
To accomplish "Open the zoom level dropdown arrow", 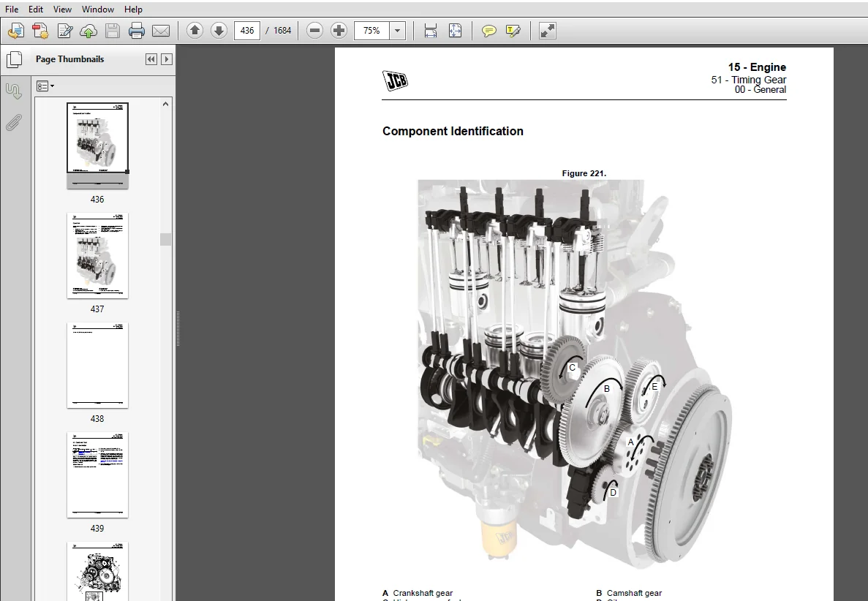I will pos(397,31).
